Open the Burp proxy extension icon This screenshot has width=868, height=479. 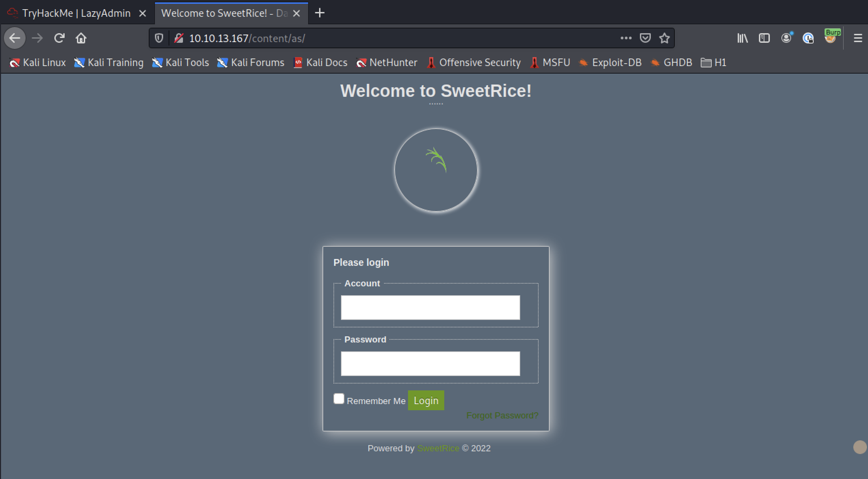[831, 37]
